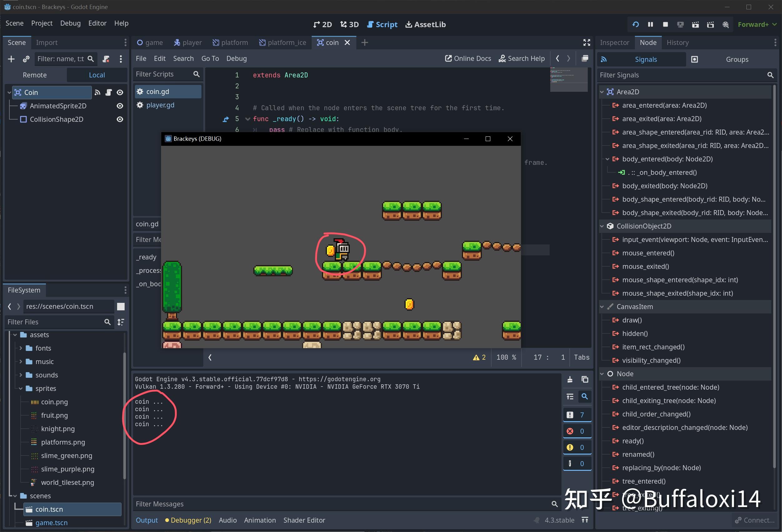The image size is (782, 532).
Task: Open Online Docs link
Action: coord(468,58)
